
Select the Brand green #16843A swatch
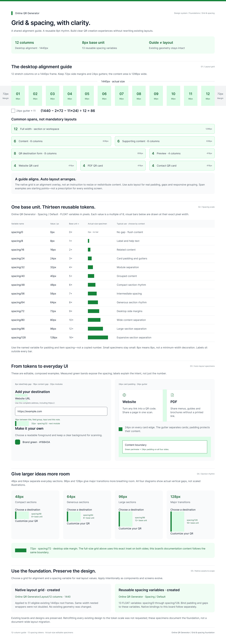pos(18,442)
